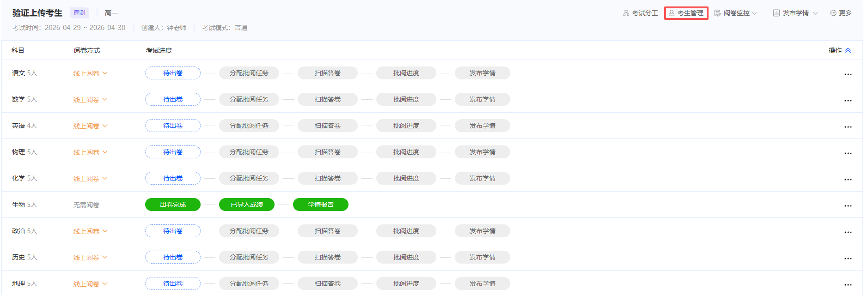Open 考试分工 exam assignment icon
The image size is (868, 295).
click(626, 13)
